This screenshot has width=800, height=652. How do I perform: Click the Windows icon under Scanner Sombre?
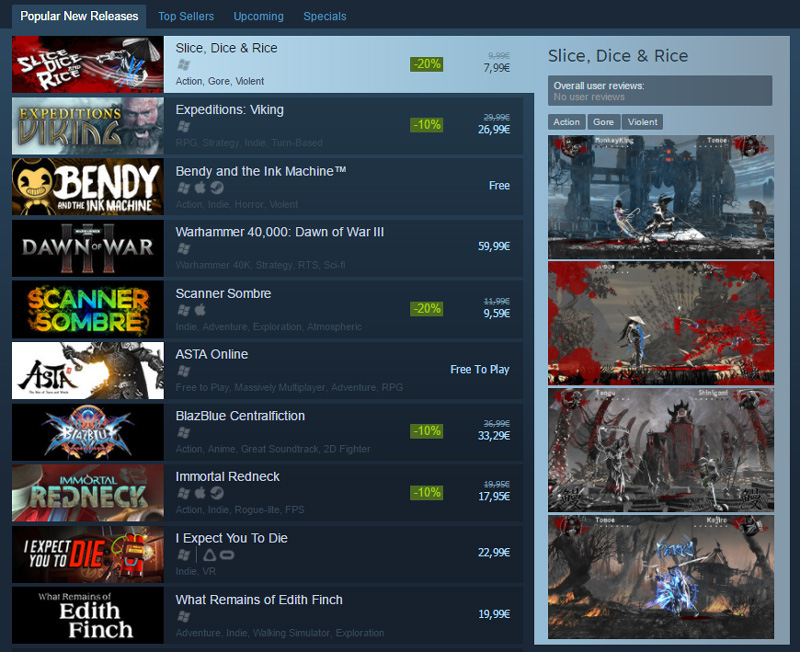pyautogui.click(x=184, y=310)
